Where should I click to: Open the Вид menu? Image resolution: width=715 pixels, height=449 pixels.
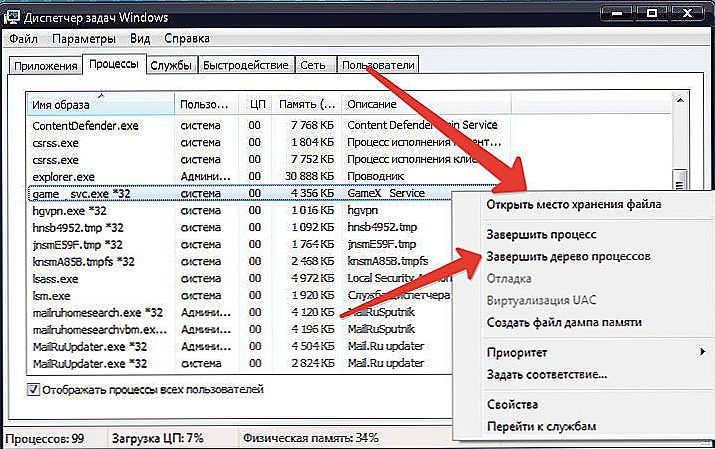(140, 39)
